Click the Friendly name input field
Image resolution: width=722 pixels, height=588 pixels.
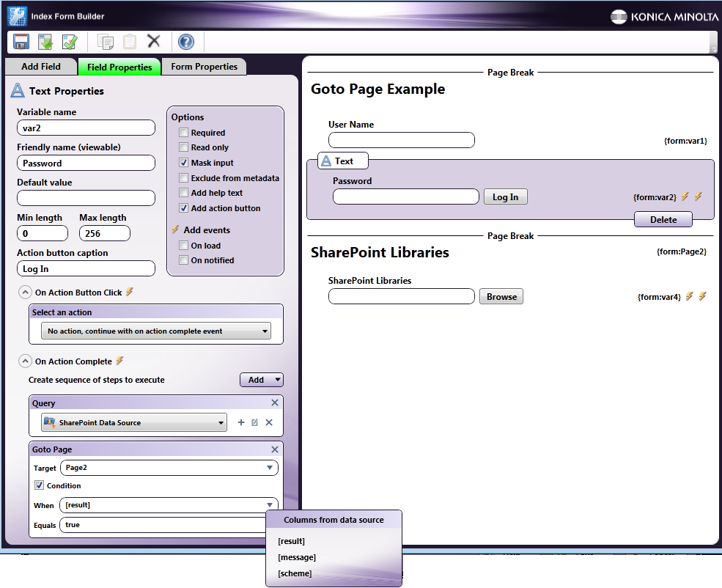(x=86, y=163)
